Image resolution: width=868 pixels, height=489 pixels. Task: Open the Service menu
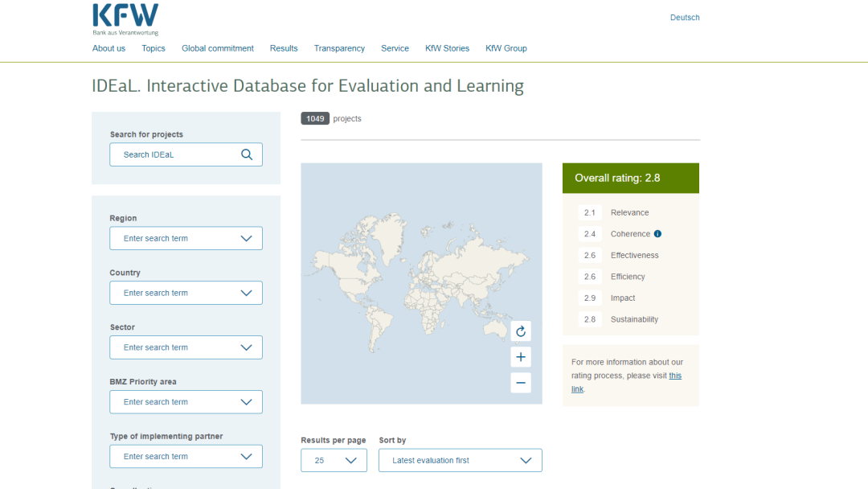click(x=395, y=48)
